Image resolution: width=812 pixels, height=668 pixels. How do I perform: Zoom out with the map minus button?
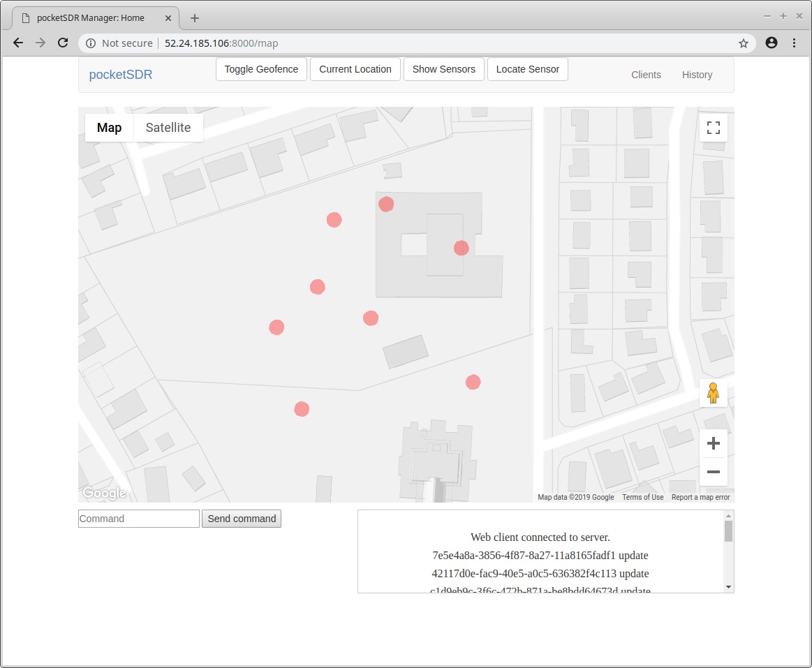(713, 472)
